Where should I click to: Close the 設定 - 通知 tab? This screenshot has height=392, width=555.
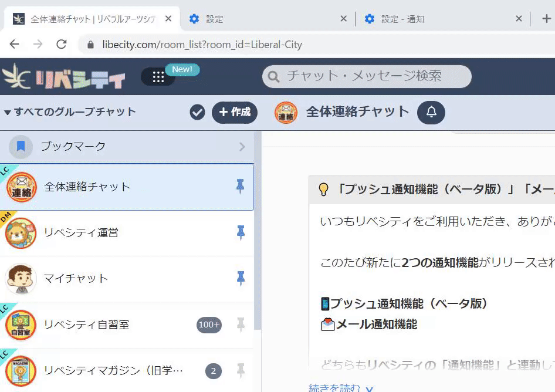click(x=519, y=18)
